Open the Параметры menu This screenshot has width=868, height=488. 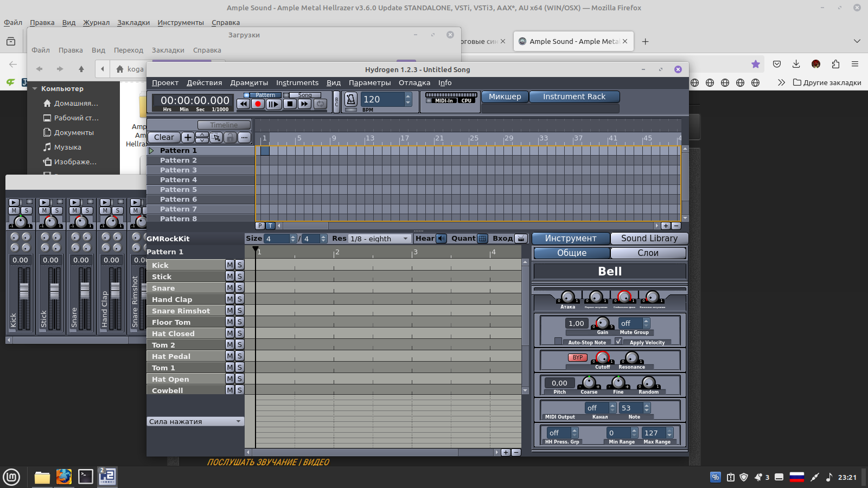click(369, 83)
